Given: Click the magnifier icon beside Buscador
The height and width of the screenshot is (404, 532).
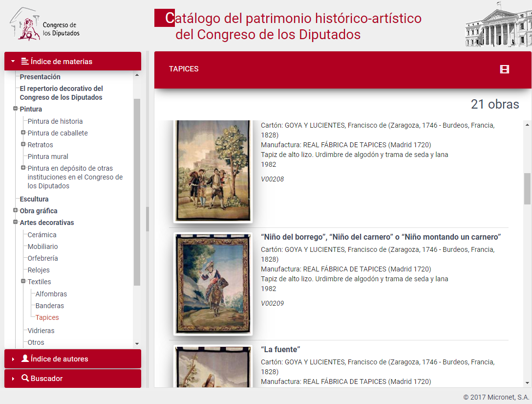Looking at the screenshot, I should click(25, 378).
